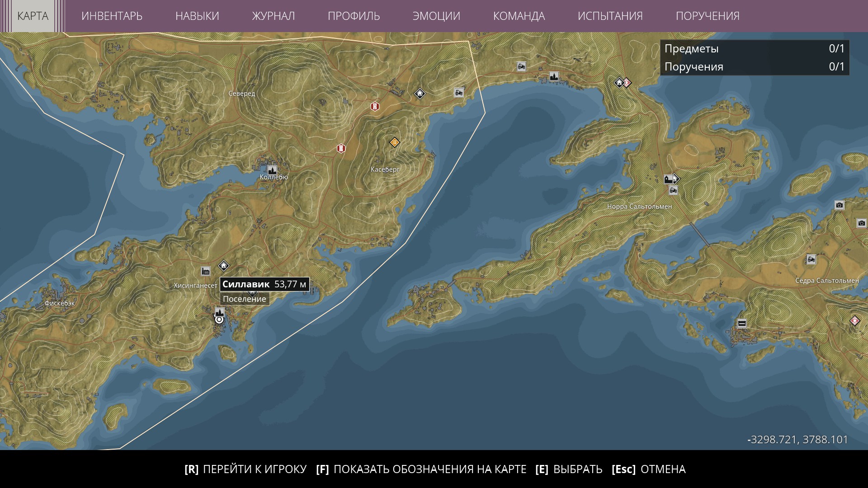The image size is (868, 488).
Task: Open the ПРОФИЛЬ tab
Action: point(354,16)
